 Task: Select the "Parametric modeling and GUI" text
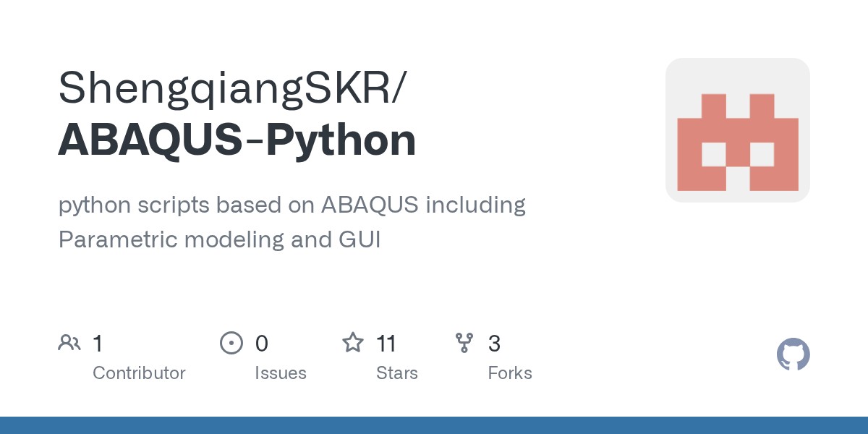click(x=219, y=239)
